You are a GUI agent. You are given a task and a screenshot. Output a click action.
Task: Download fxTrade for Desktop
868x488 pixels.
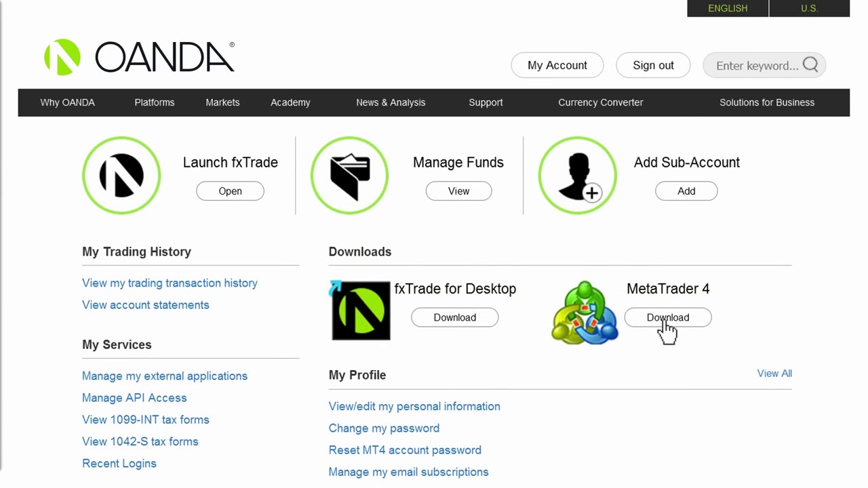click(x=455, y=317)
